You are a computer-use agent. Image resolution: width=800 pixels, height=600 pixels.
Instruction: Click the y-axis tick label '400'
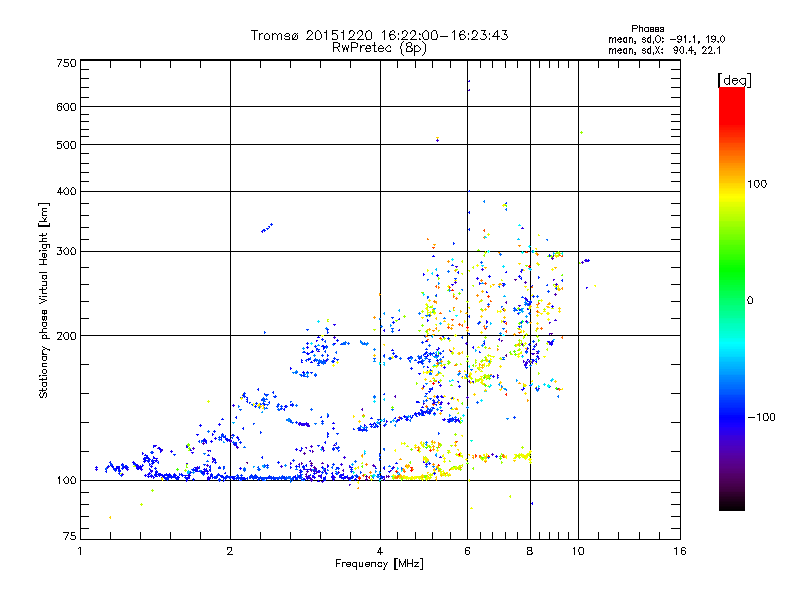coord(67,191)
